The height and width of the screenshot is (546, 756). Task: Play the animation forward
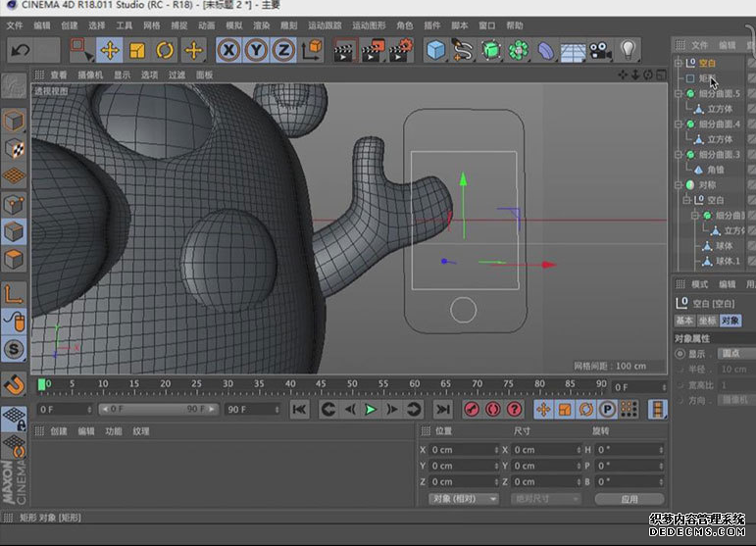coord(371,410)
